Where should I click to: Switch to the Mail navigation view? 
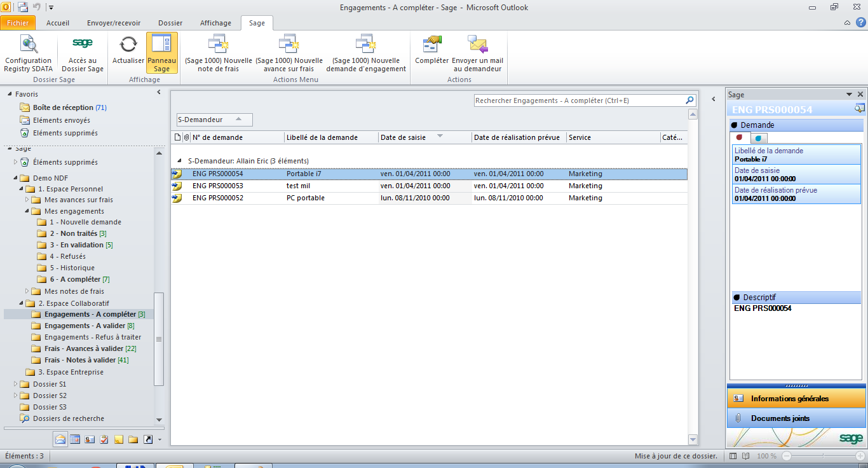pos(60,439)
